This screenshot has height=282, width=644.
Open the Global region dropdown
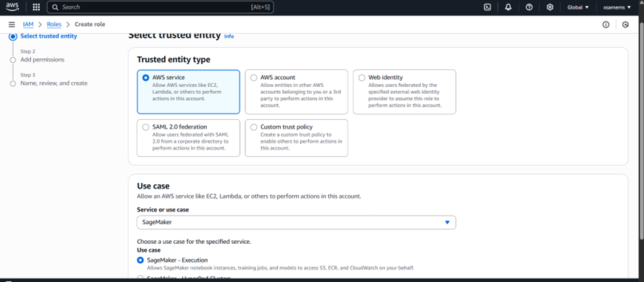click(578, 7)
